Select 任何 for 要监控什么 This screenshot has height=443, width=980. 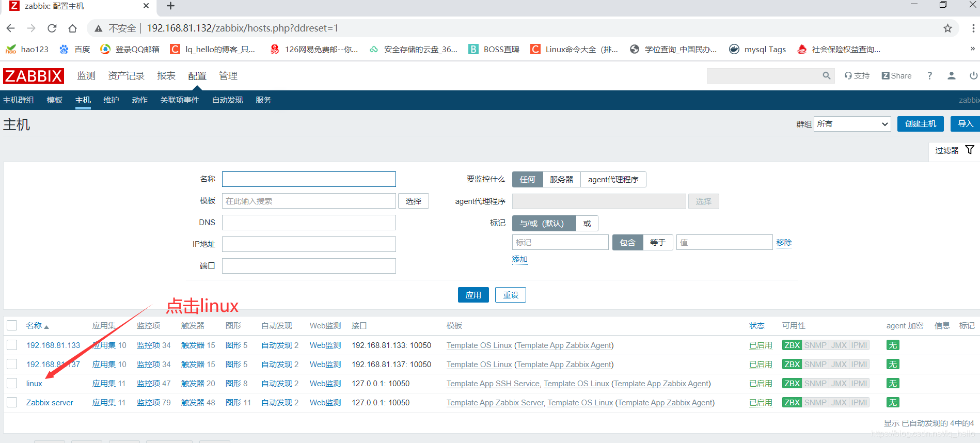(527, 179)
